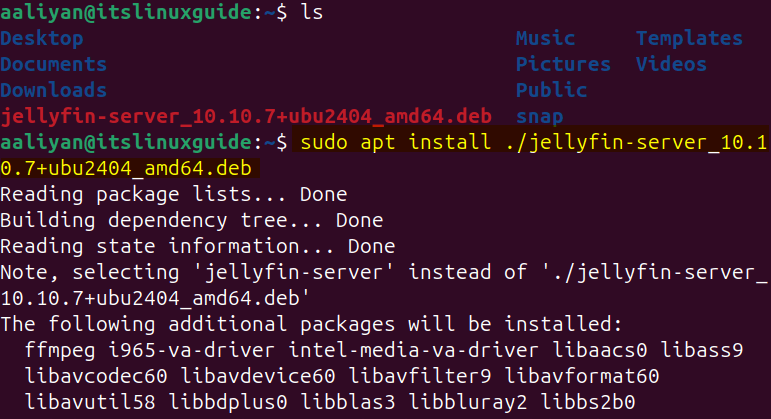Select the Music directory name
771x419 pixels.
(545, 39)
